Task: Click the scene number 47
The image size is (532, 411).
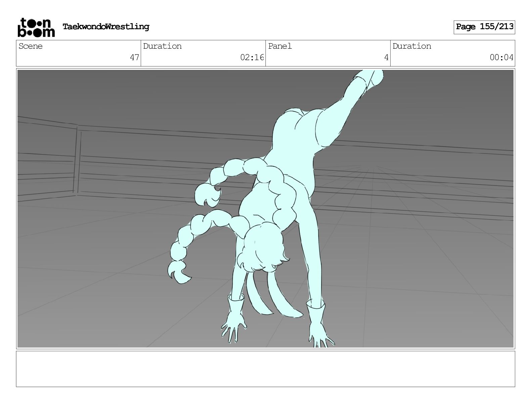Action: [x=134, y=57]
